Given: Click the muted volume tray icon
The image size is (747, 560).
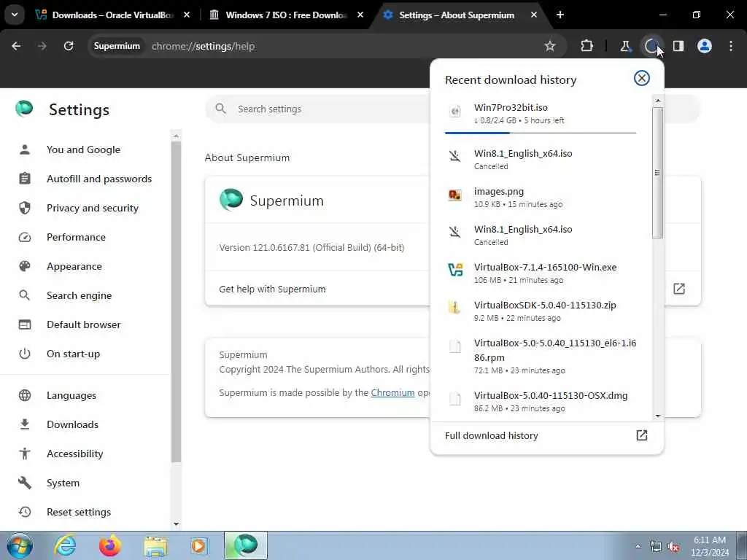Looking at the screenshot, I should point(673,547).
